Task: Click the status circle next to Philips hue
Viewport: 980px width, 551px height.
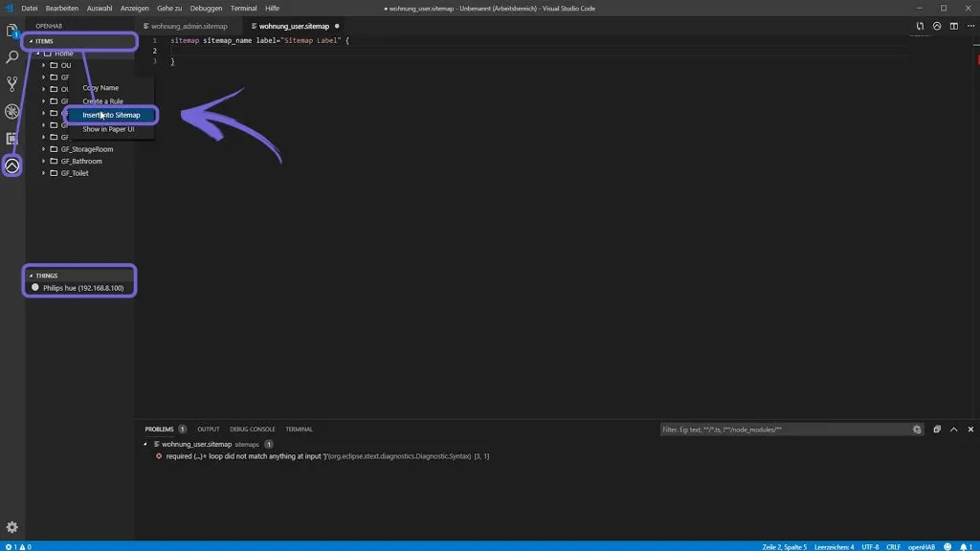Action: [x=35, y=287]
